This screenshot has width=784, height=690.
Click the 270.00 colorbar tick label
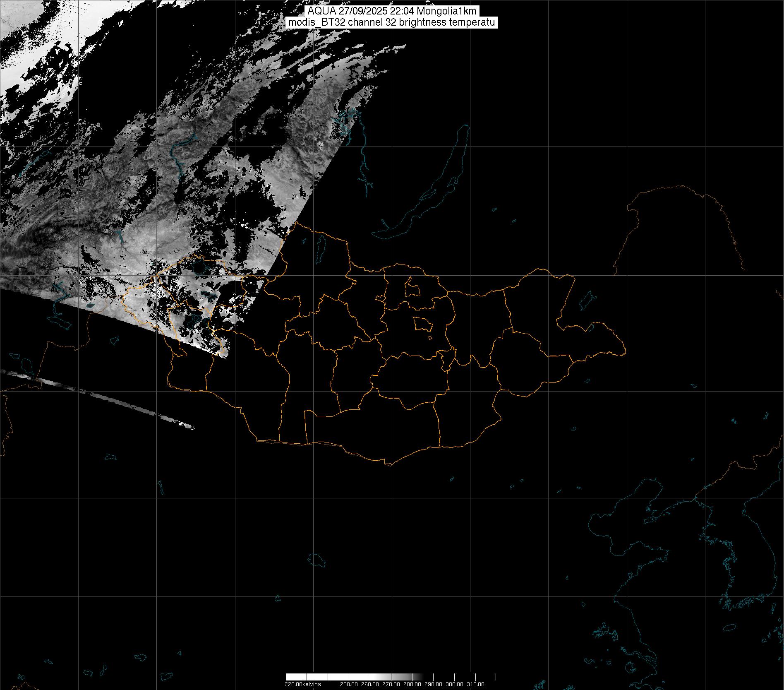coord(391,684)
